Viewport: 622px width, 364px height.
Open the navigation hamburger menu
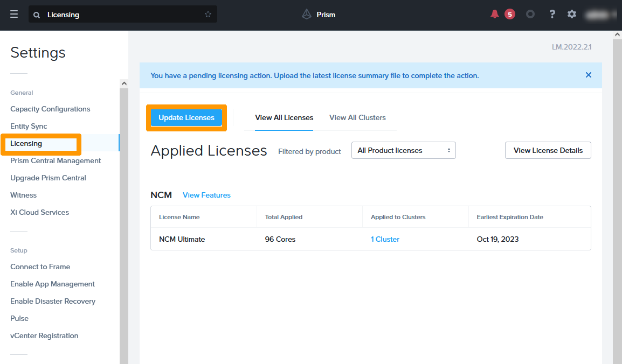point(14,15)
